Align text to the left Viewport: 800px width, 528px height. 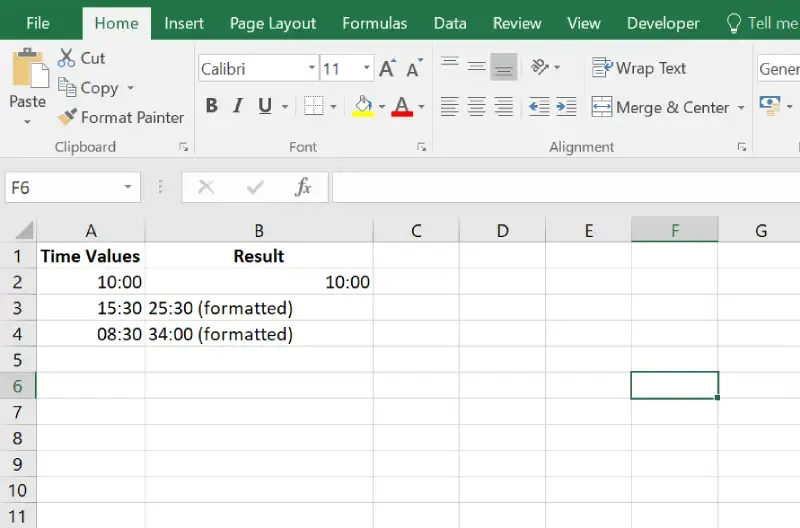[449, 107]
